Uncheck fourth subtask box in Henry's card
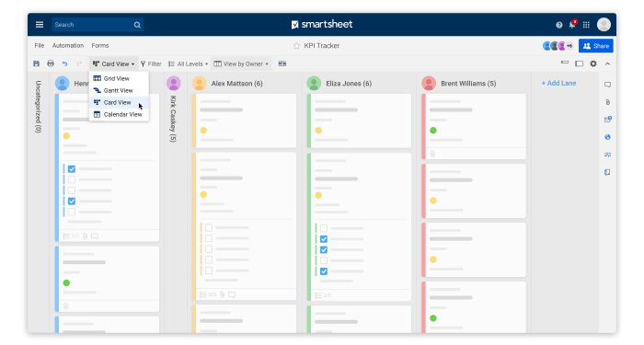The height and width of the screenshot is (345, 644). coord(72,201)
